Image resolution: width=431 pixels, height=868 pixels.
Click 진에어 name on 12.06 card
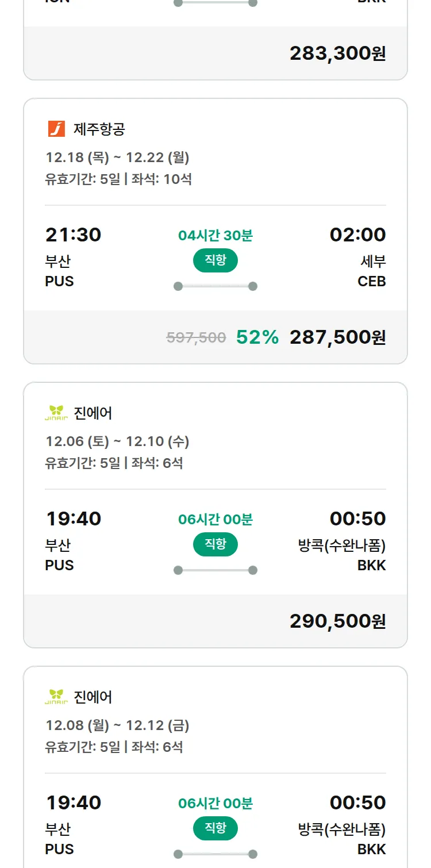pyautogui.click(x=93, y=413)
